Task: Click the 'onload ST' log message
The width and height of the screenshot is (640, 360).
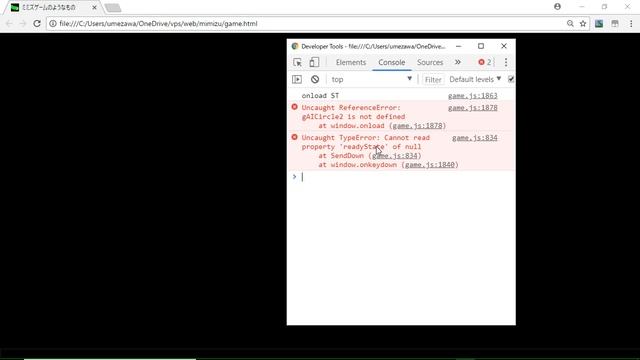Action: coord(320,96)
